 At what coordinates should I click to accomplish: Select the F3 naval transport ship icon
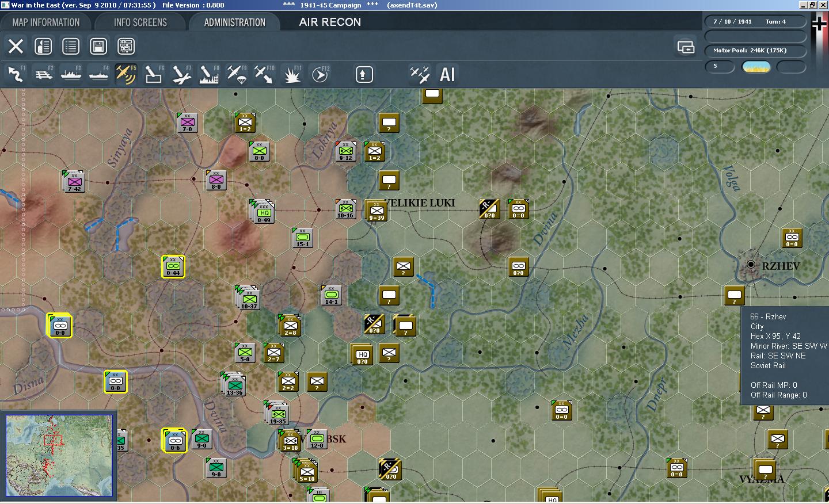71,74
